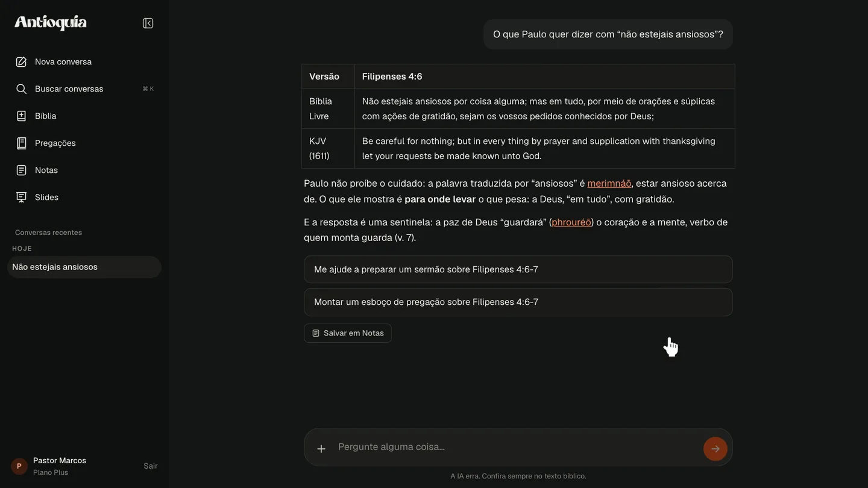This screenshot has height=488, width=868.
Task: Send message with the orange arrow button
Action: pyautogui.click(x=715, y=449)
